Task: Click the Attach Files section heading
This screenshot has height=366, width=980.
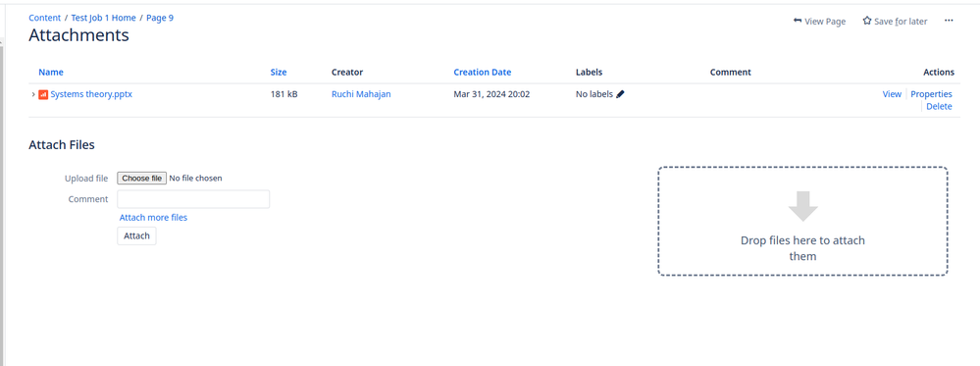Action: 62,145
